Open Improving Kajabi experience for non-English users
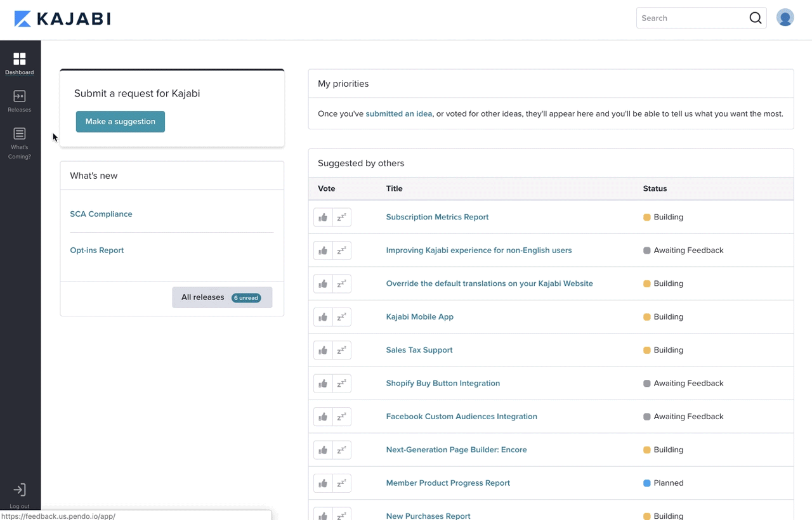This screenshot has height=520, width=812. [479, 250]
